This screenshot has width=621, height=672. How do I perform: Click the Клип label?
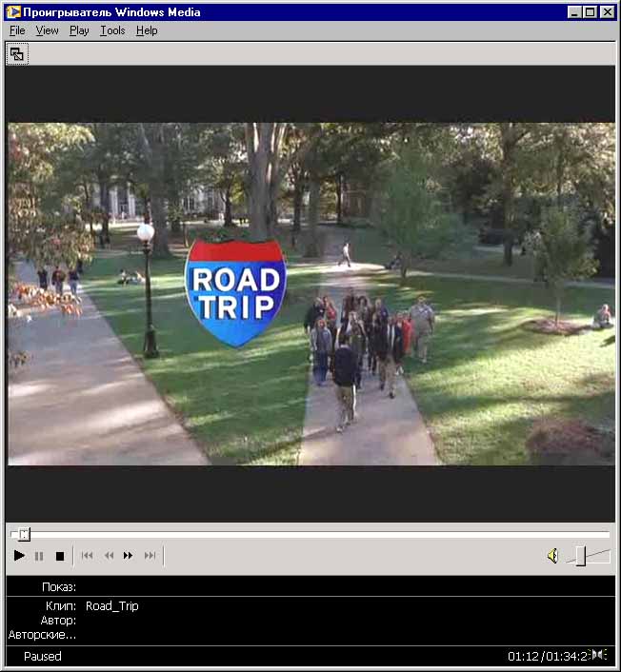60,606
